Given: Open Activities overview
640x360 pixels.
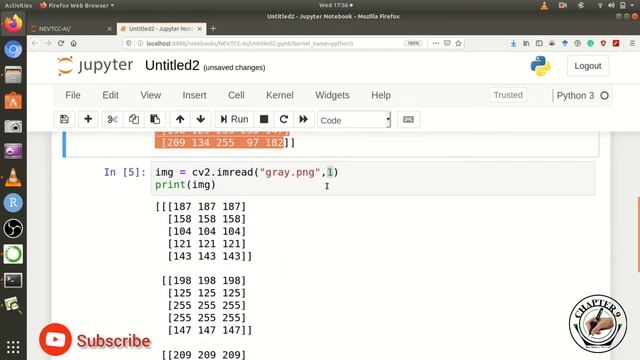Looking at the screenshot, I should (x=18, y=5).
